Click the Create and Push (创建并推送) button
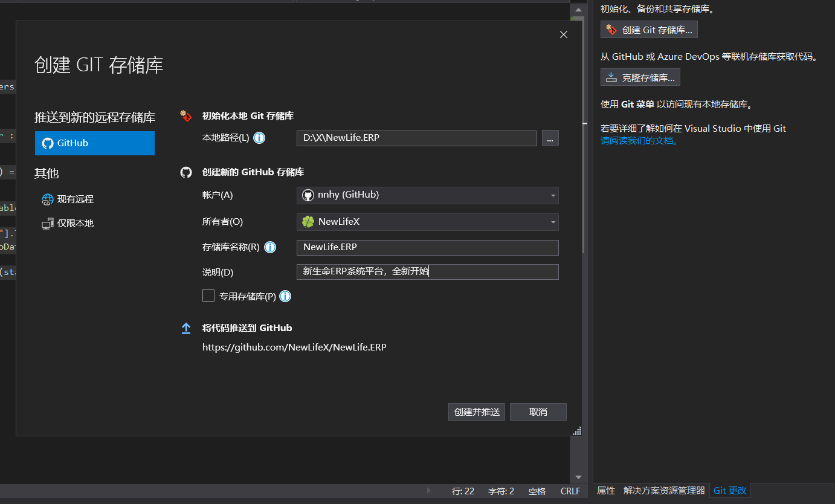This screenshot has height=504, width=835. [477, 412]
